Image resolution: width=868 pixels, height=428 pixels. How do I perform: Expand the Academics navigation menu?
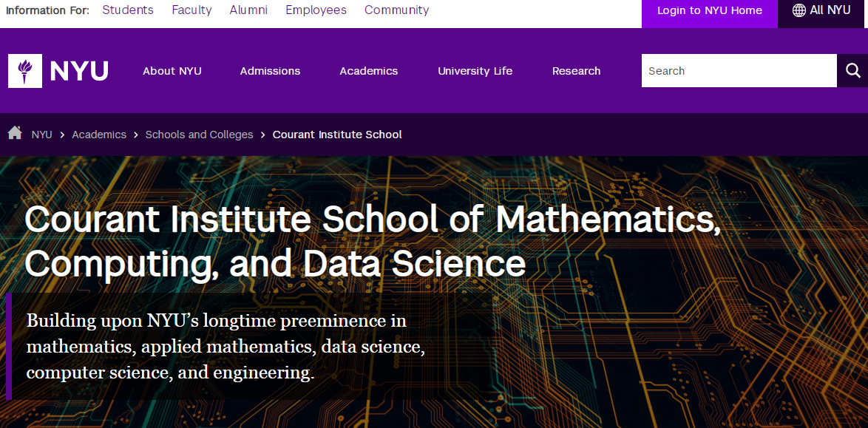(368, 71)
